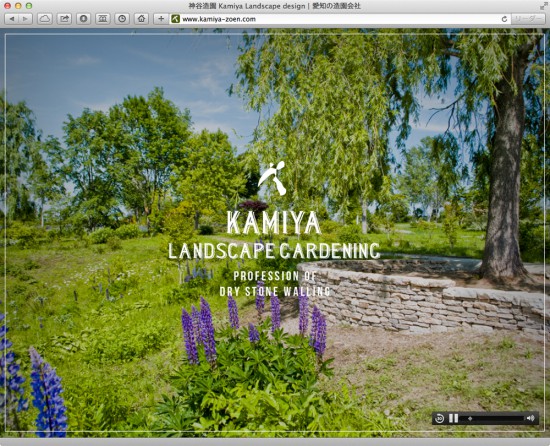Go forward with the Safari forward arrow

[26, 19]
